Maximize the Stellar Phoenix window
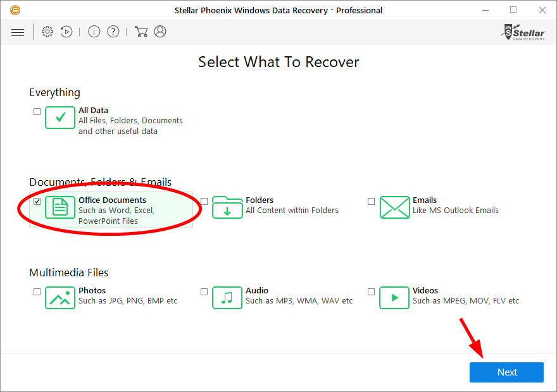The height and width of the screenshot is (392, 557). click(513, 10)
